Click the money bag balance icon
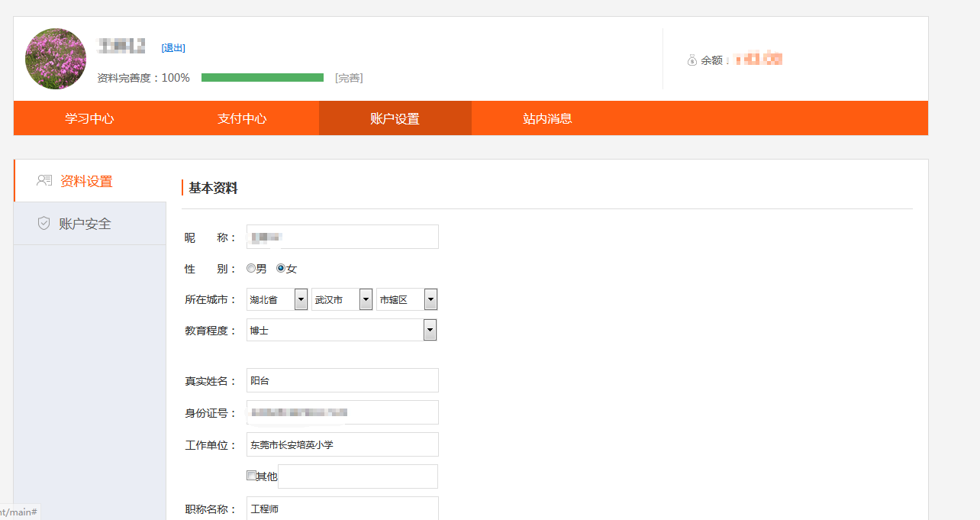Viewport: 980px width, 520px height. [x=692, y=60]
